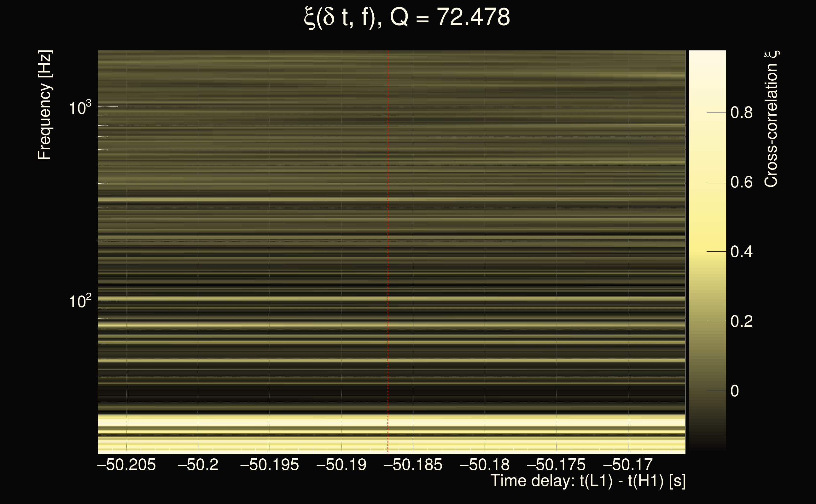Click the 0.6 tick label on the colorbar
Viewport: 816px width, 504px height.
point(741,182)
